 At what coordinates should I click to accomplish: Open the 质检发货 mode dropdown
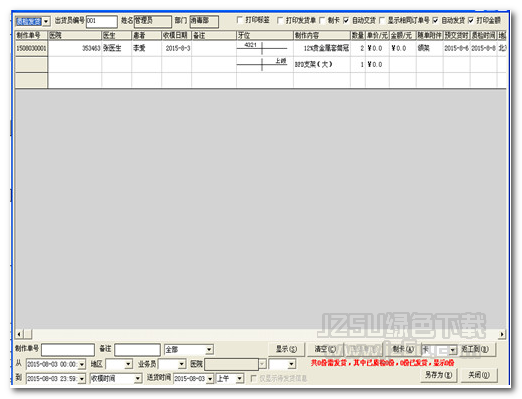[x=46, y=21]
